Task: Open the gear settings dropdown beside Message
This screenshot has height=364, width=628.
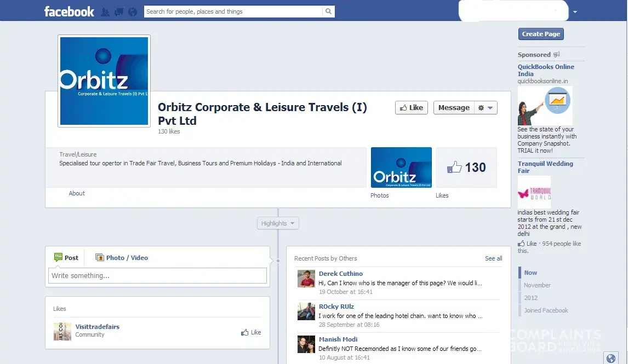Action: click(x=485, y=108)
